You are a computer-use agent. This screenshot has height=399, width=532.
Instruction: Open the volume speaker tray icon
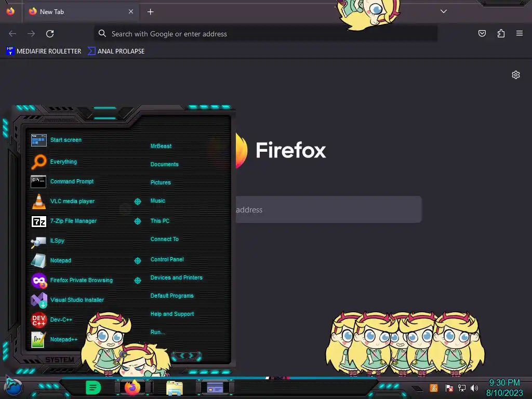474,388
